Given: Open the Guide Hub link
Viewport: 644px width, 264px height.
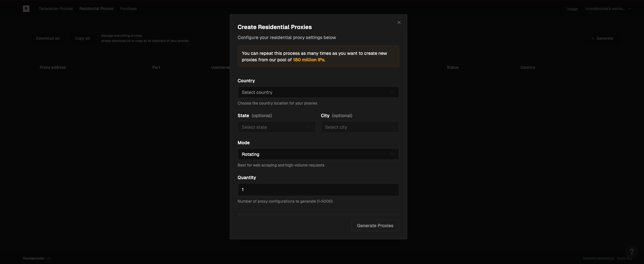Looking at the screenshot, I should (624, 259).
